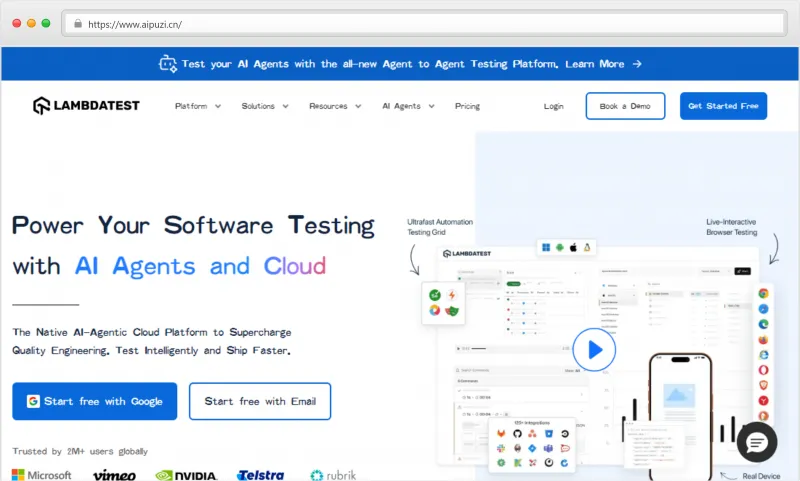Click the Firefox browser icon

tap(763, 339)
